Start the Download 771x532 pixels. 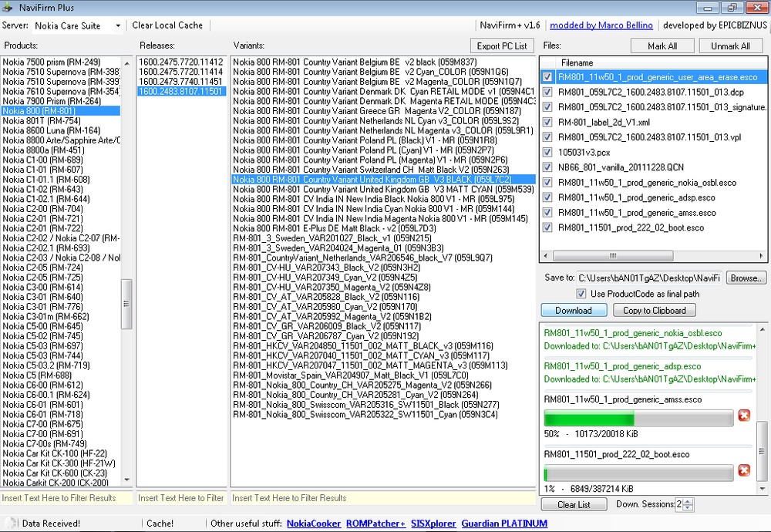pyautogui.click(x=574, y=311)
